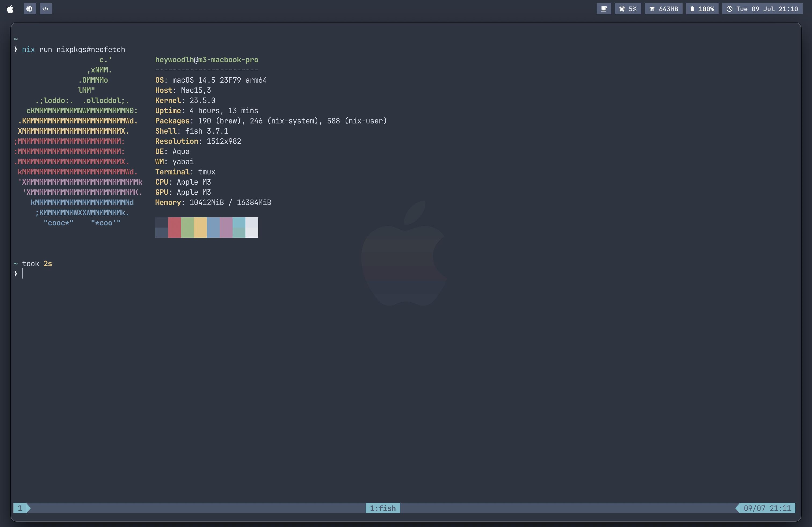
Task: Click the cyan upper swatch in neofetch palette
Action: coord(239,222)
